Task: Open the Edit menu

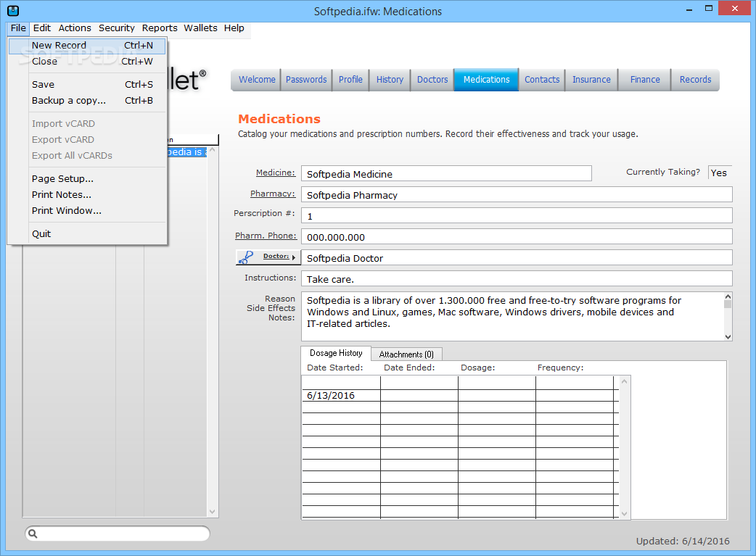Action: 42,28
